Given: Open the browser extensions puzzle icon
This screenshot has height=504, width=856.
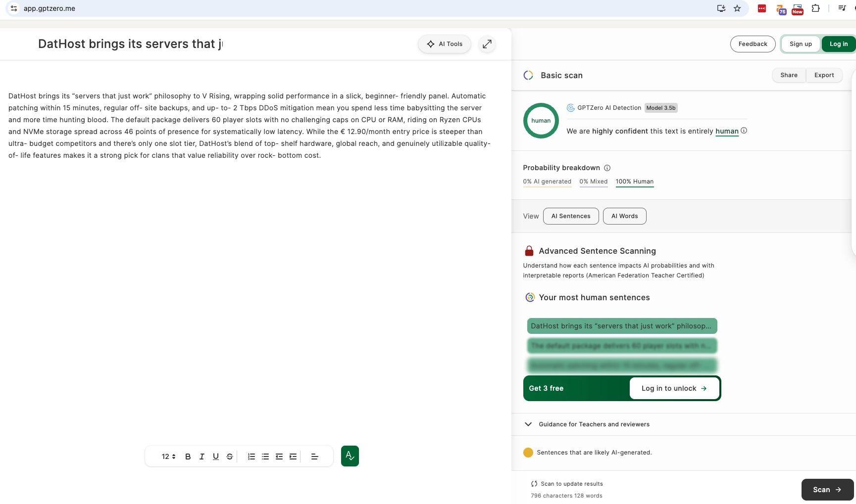Looking at the screenshot, I should tap(815, 8).
